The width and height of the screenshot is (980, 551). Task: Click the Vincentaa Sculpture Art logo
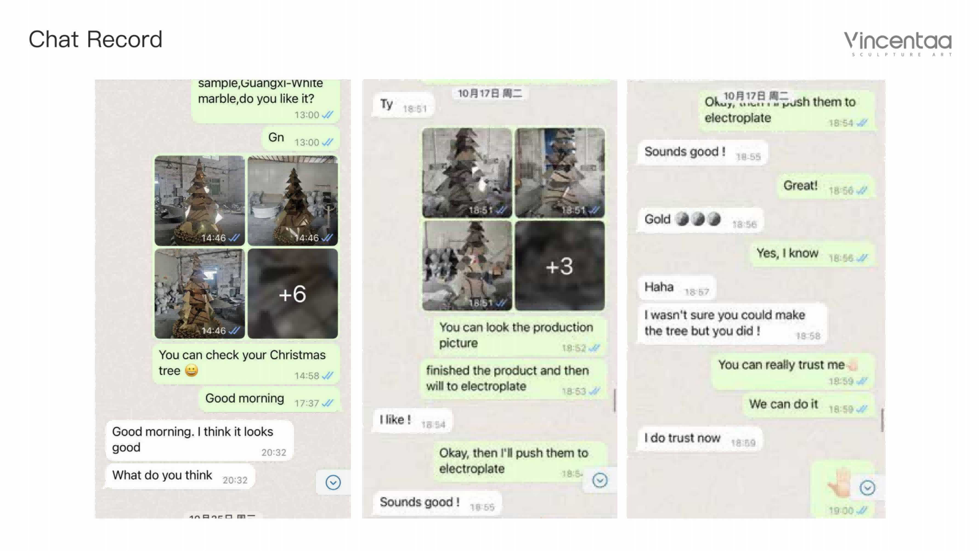[x=898, y=44]
